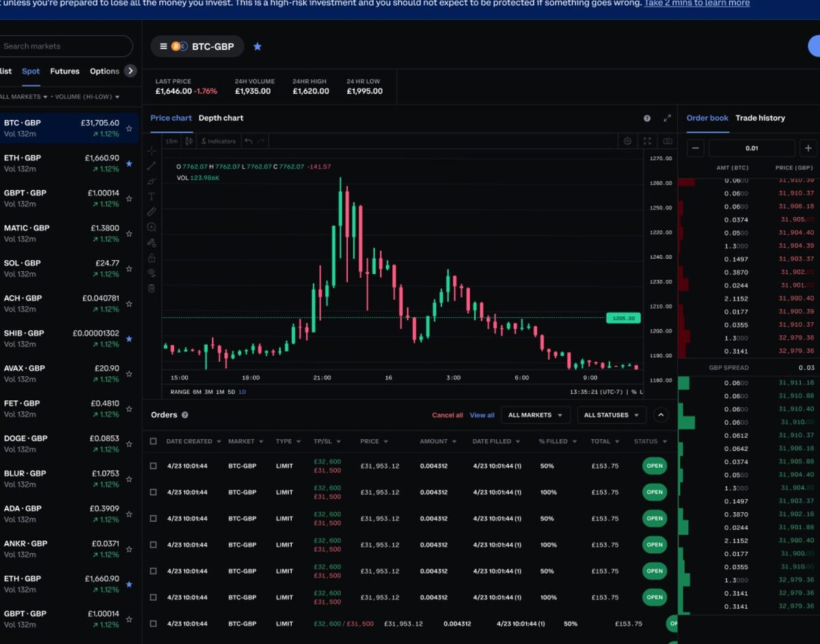The width and height of the screenshot is (820, 644).
Task: Favourite the FET · GBP market star
Action: pos(129,409)
